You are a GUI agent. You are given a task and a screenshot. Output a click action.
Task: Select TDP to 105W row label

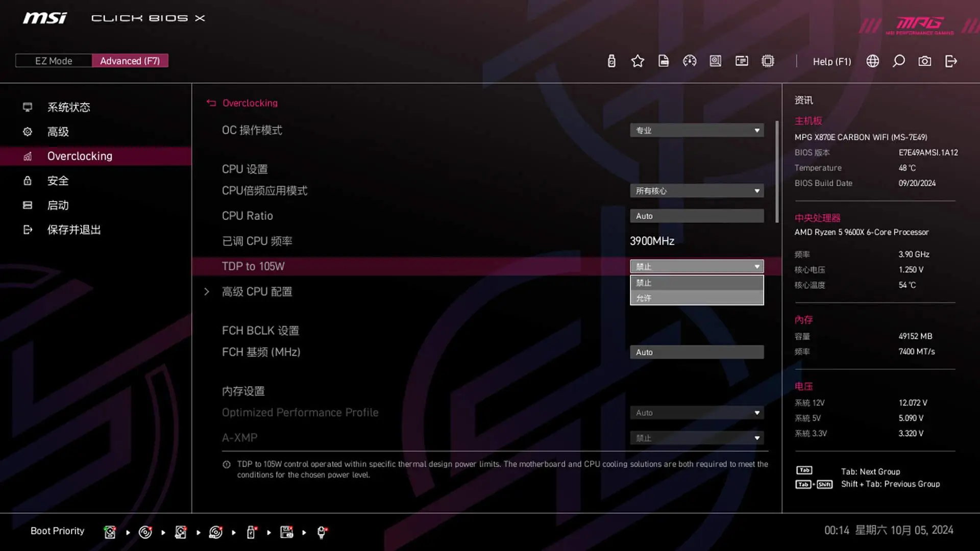(253, 266)
